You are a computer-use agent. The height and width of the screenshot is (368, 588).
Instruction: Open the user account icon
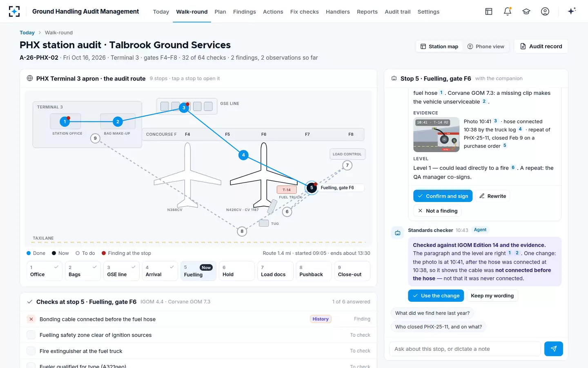(x=545, y=11)
